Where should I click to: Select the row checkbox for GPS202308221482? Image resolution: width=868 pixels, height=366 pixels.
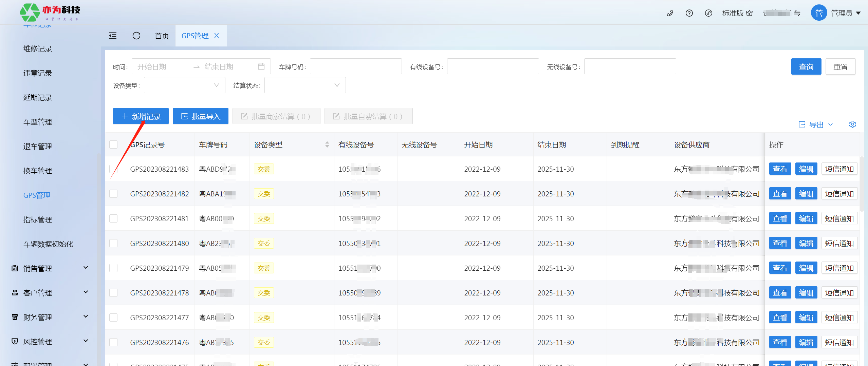(113, 194)
